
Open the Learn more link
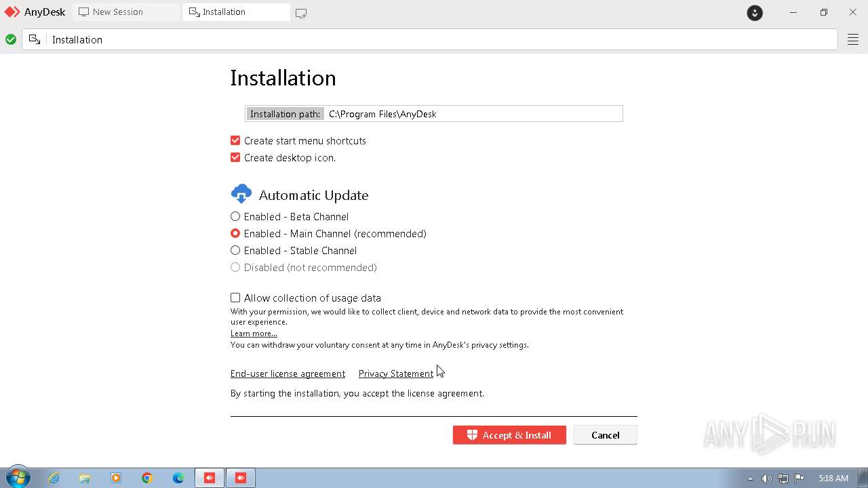[x=254, y=333]
